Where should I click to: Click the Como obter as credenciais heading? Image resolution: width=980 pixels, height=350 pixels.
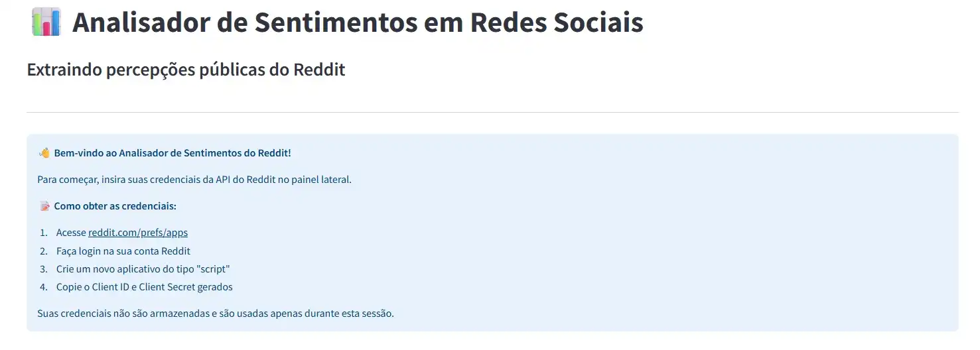click(115, 206)
